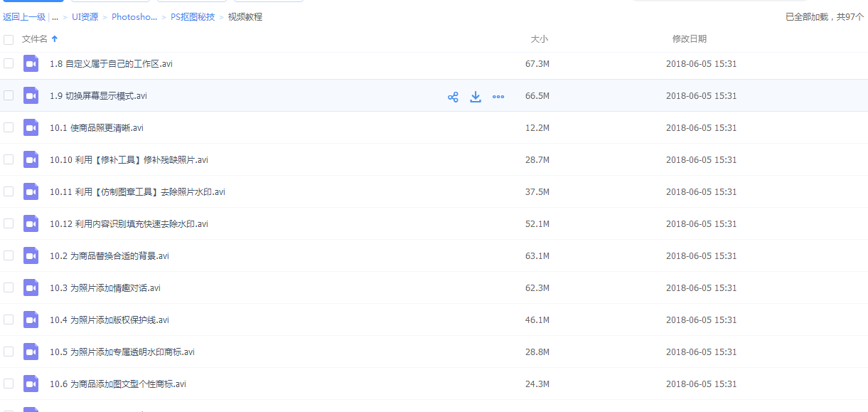Navigate to PS抠图秘技 breadcrumb
This screenshot has width=868, height=412.
(x=192, y=17)
